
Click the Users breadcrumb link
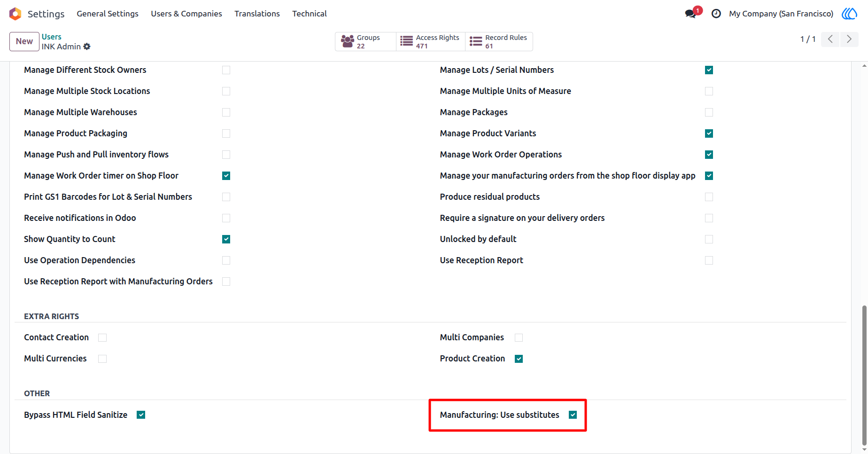(51, 37)
